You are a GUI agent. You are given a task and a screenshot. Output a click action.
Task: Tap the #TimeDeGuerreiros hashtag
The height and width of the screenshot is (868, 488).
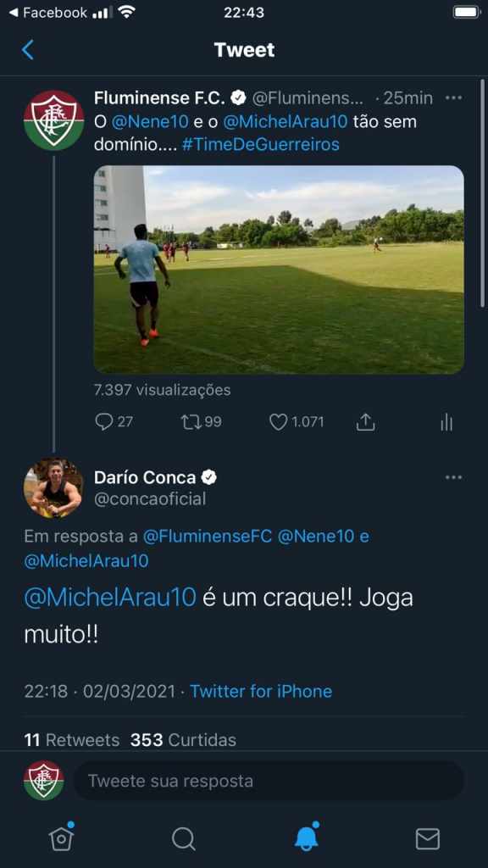tap(260, 144)
